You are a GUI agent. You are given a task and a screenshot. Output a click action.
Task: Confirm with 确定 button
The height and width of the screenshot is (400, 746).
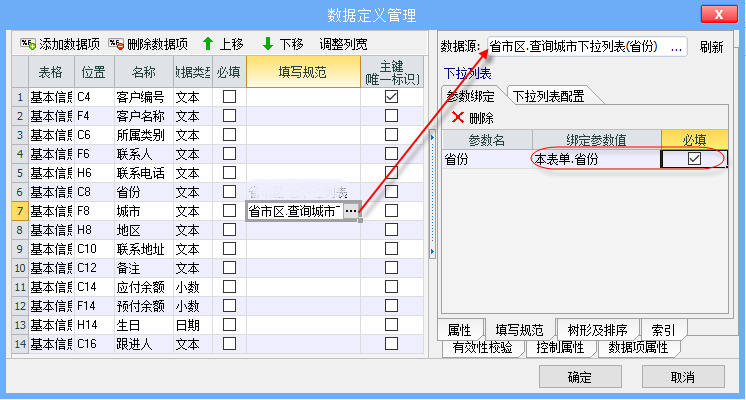coord(580,377)
